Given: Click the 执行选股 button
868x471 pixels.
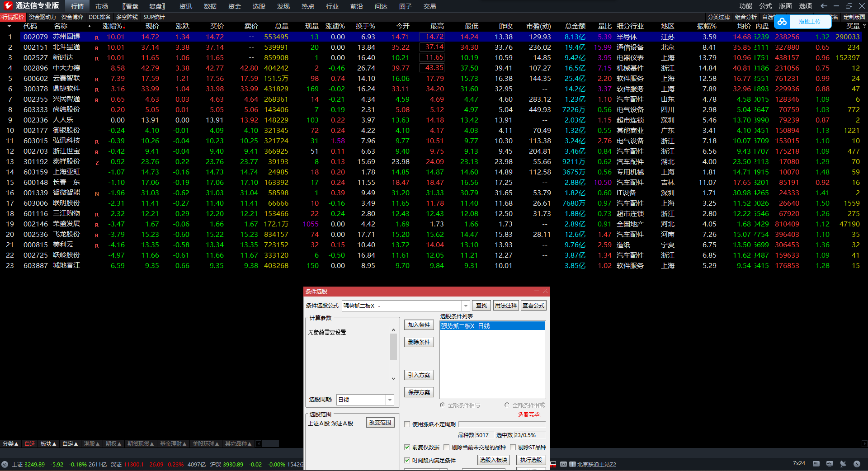Looking at the screenshot, I should [x=531, y=460].
